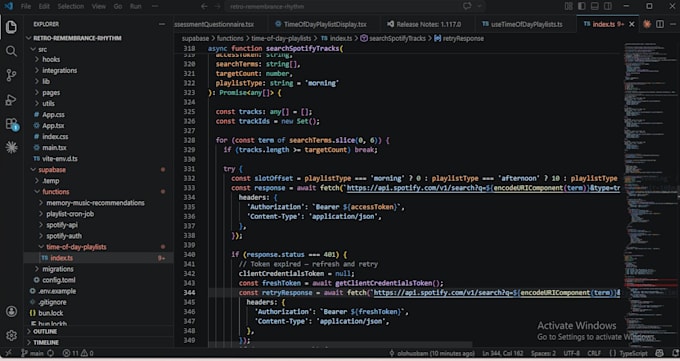Click the main branch in status bar

[33, 353]
